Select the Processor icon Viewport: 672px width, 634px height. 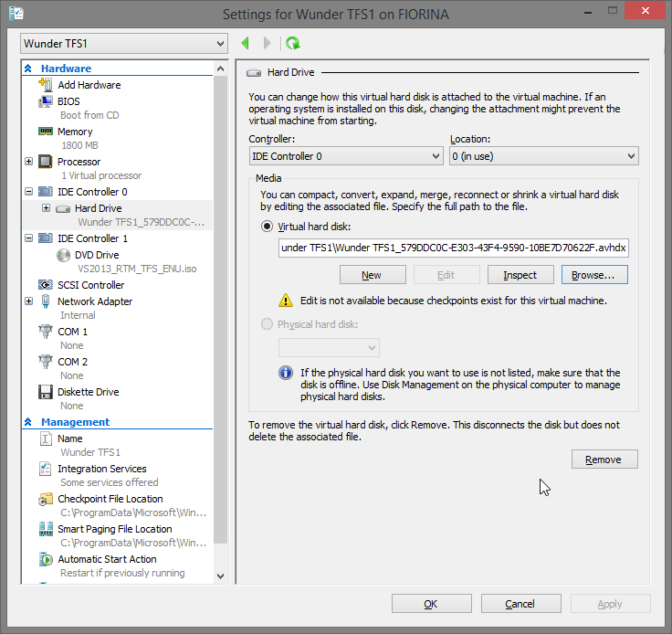pyautogui.click(x=46, y=162)
